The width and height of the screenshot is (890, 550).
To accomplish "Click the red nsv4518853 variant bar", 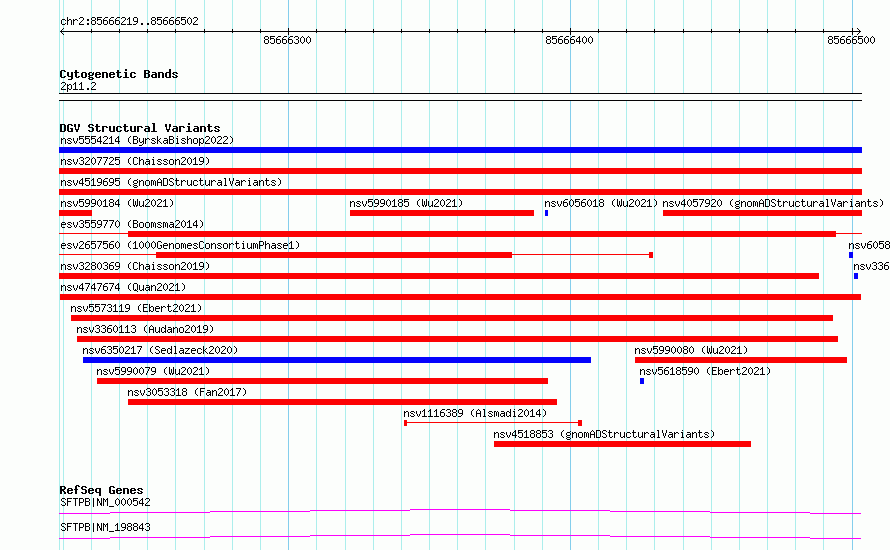I will click(x=622, y=444).
